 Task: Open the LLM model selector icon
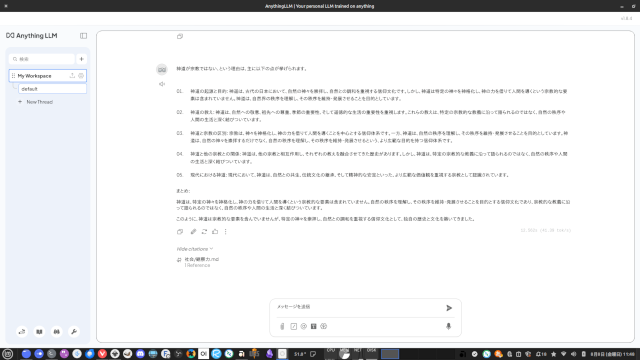(x=324, y=327)
